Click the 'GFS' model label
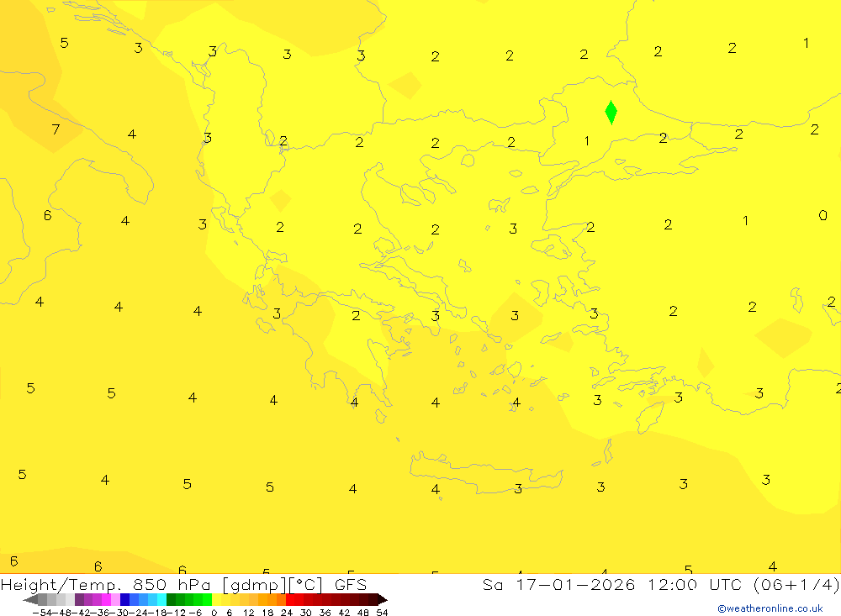This screenshot has width=841, height=616. click(x=351, y=584)
